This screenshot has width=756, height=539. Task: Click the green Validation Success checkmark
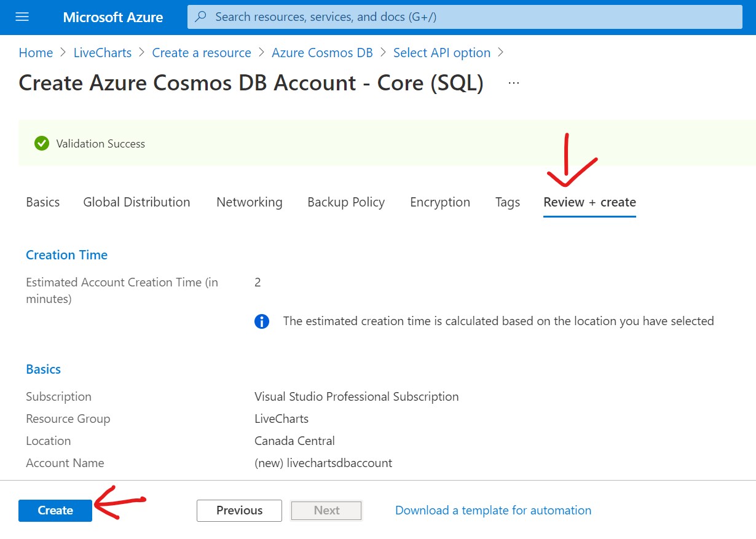click(42, 143)
